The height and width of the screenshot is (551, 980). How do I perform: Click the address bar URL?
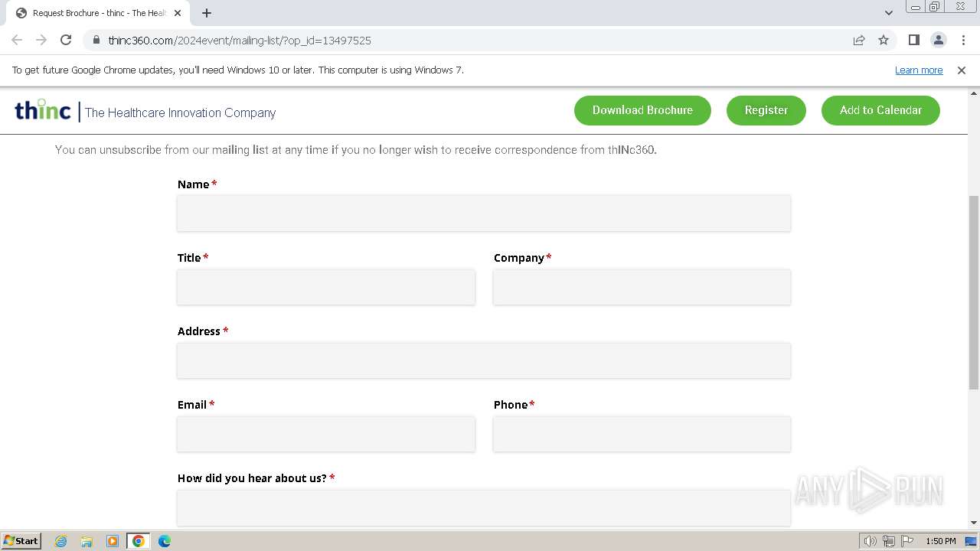click(240, 40)
